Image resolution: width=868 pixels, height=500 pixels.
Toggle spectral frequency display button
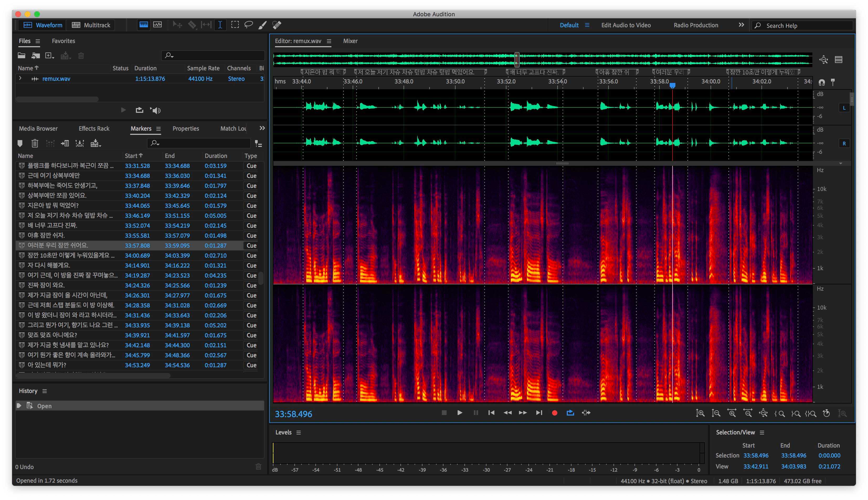(144, 25)
